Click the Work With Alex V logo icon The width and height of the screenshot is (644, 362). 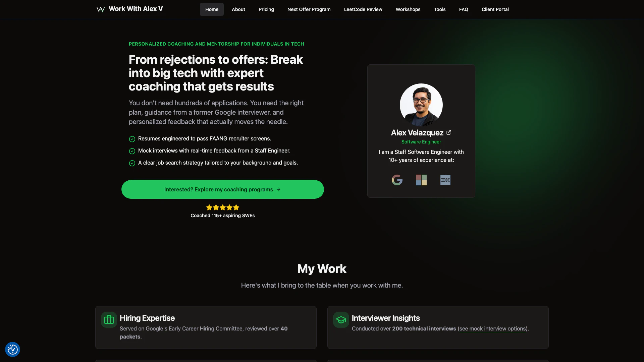click(101, 9)
